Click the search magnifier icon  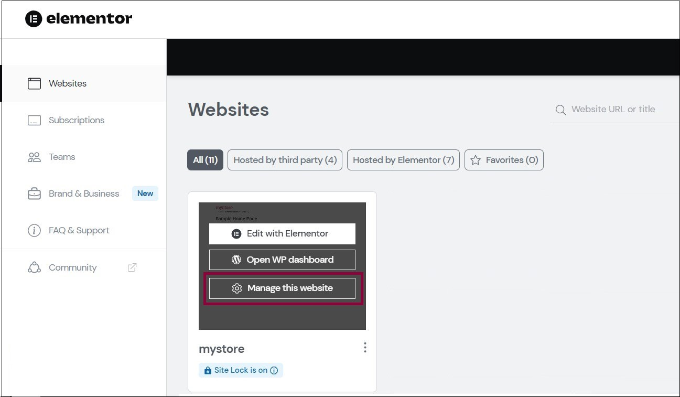561,110
